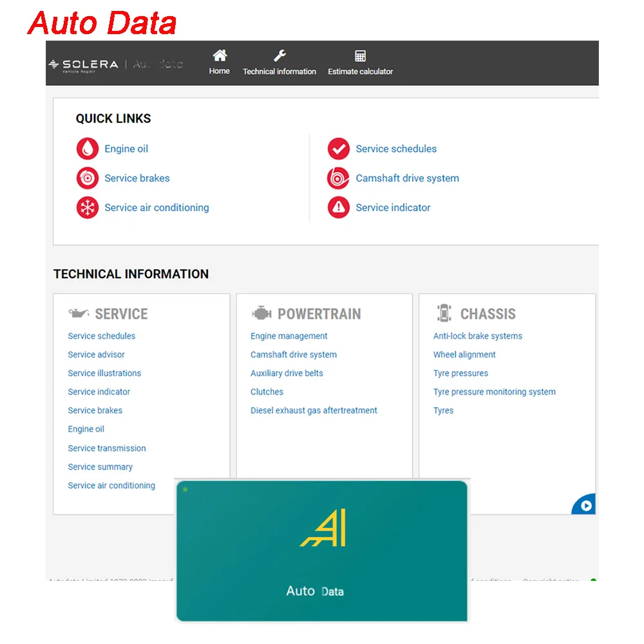Select Service transmission link
Screen dimensions: 644x644
107,448
